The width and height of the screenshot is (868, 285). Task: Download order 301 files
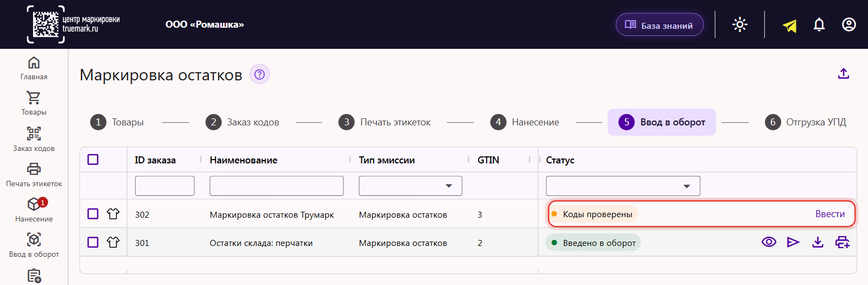[x=818, y=242]
